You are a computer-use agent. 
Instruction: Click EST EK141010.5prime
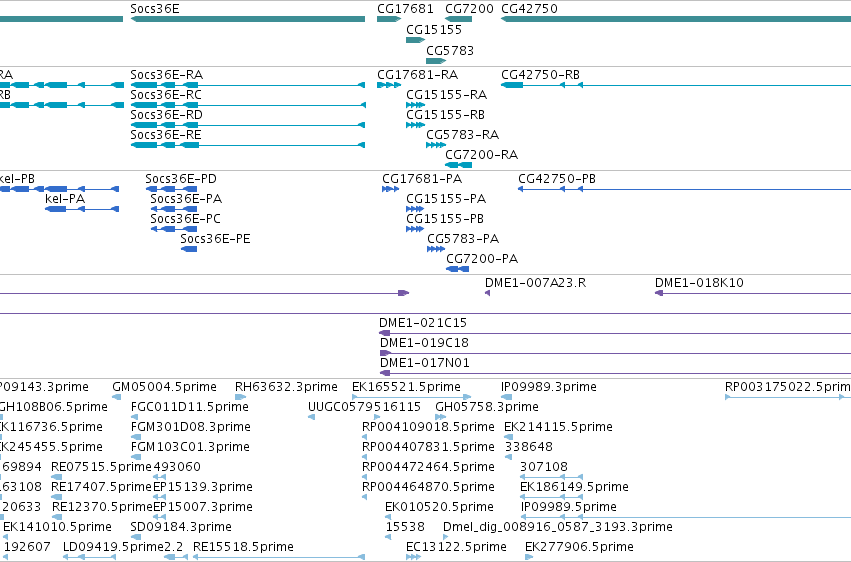point(58,527)
